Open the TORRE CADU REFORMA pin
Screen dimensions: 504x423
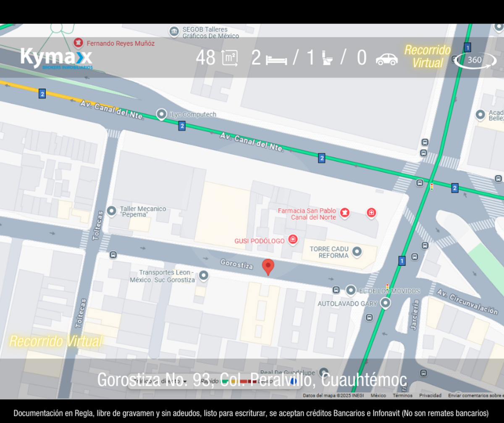coord(357,252)
